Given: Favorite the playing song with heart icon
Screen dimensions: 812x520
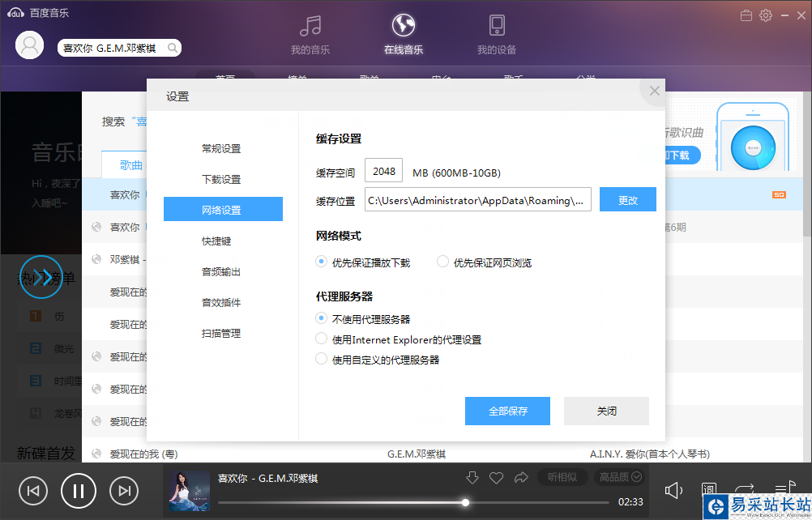Looking at the screenshot, I should (x=496, y=478).
